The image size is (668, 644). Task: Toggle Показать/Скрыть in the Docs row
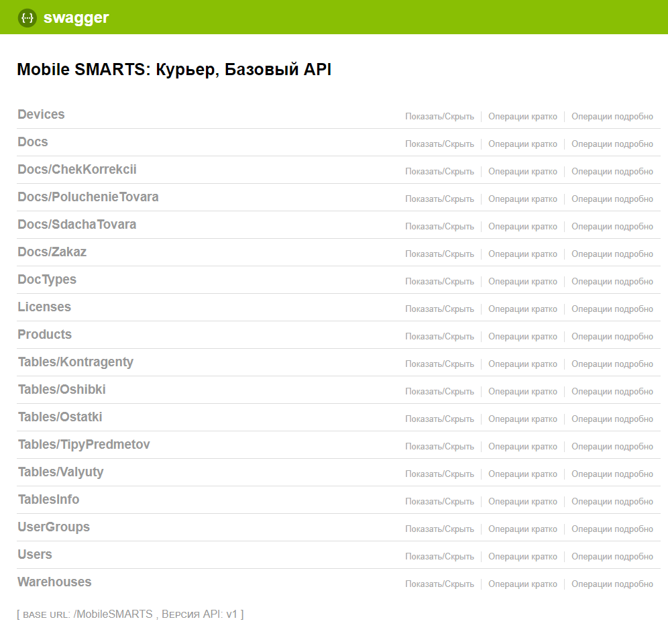440,144
